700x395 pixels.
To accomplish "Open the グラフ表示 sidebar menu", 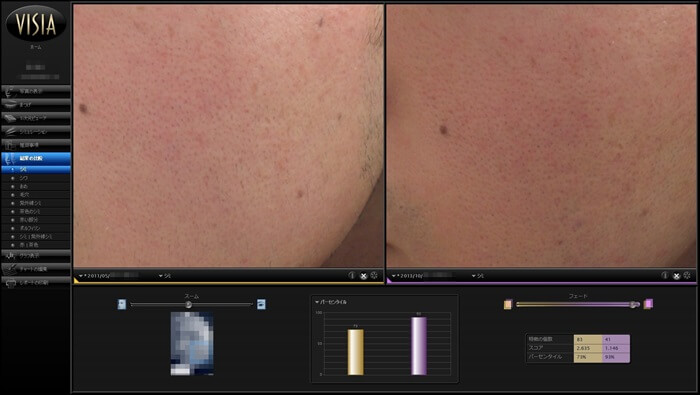I will pos(36,256).
